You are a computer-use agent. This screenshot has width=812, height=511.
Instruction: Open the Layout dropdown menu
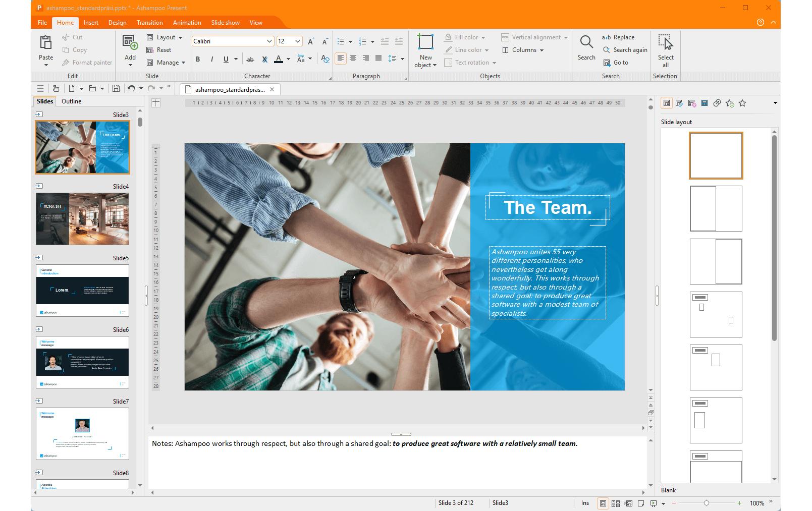pos(165,37)
